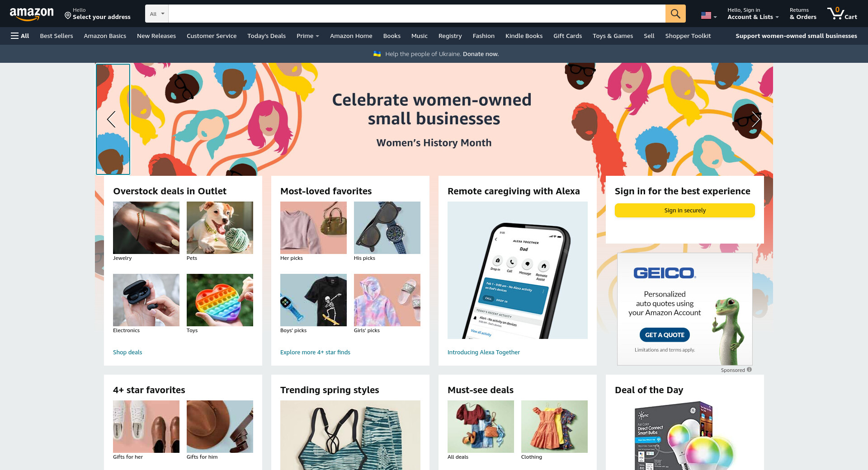The image size is (868, 470).
Task: Open Best Sellers from navigation bar
Action: [57, 36]
